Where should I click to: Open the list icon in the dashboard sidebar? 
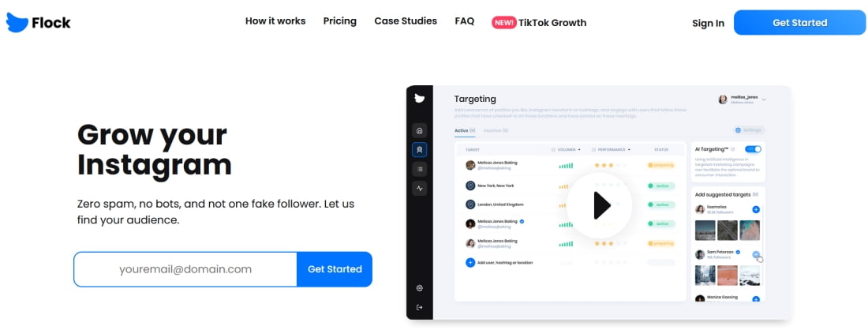[x=420, y=169]
